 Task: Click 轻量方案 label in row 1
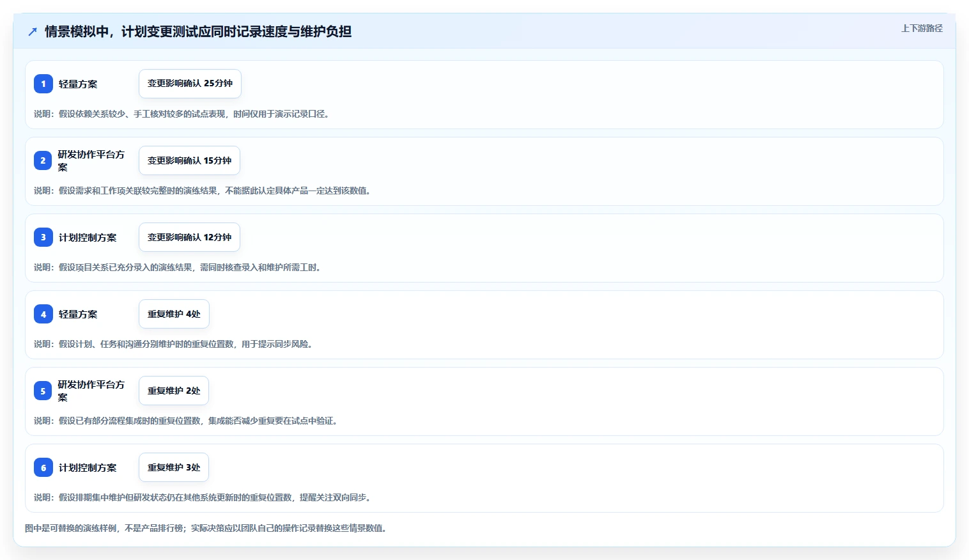pos(78,84)
